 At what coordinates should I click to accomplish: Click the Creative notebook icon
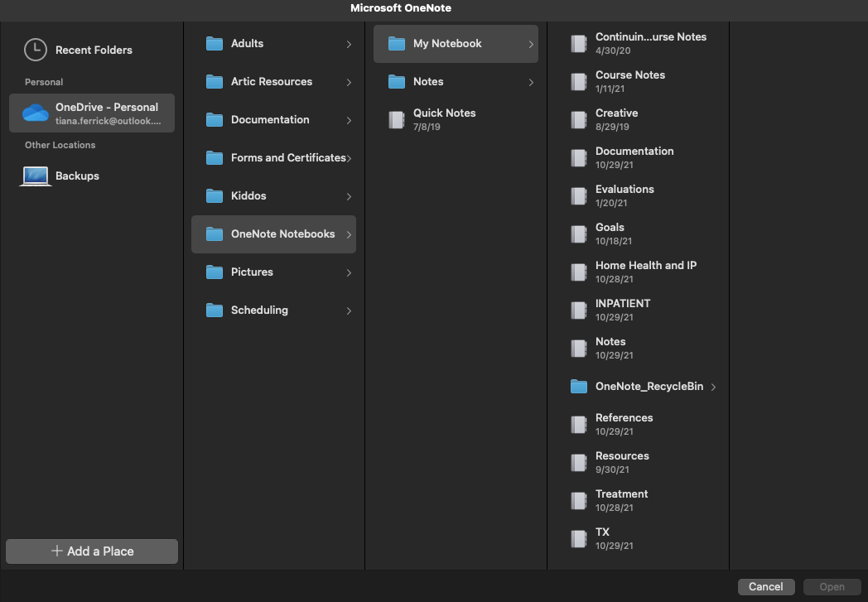coord(578,119)
